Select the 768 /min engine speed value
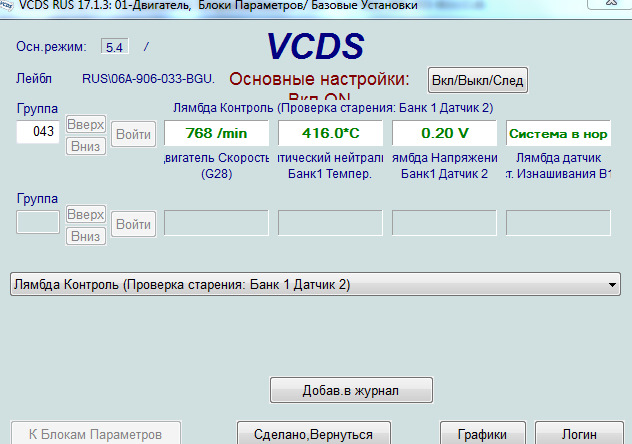The width and height of the screenshot is (632, 444). pyautogui.click(x=216, y=133)
